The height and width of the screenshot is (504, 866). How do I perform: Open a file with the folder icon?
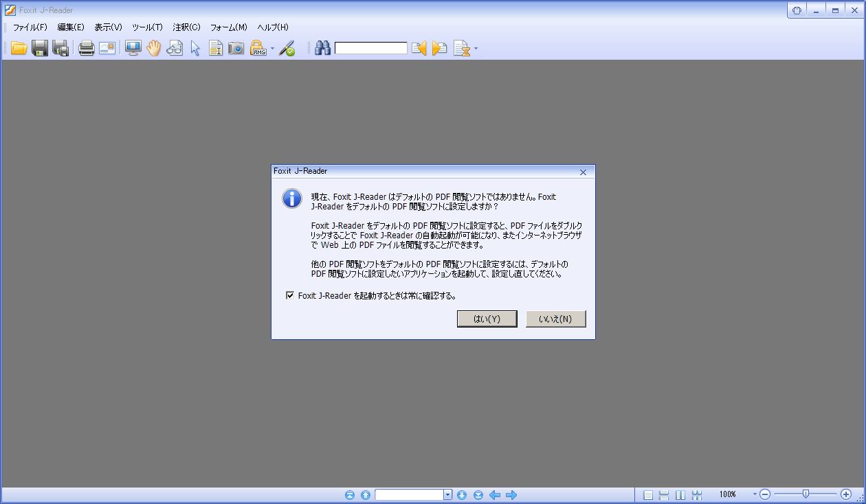click(x=19, y=48)
